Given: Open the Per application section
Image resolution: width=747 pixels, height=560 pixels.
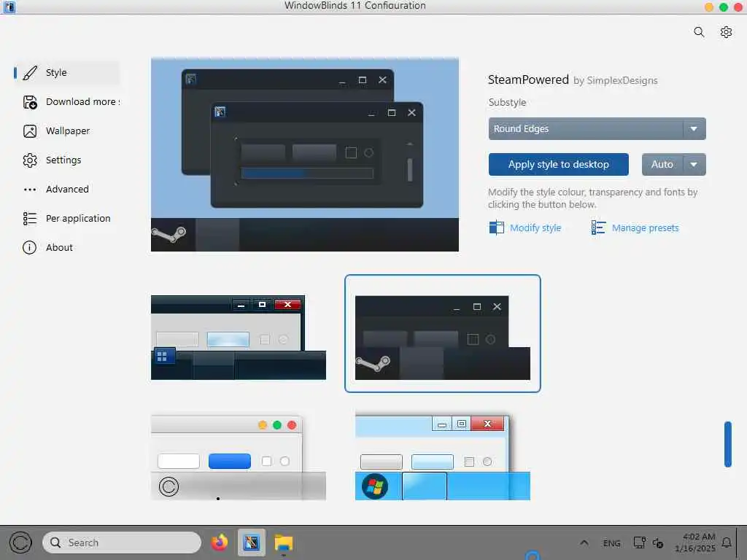Looking at the screenshot, I should coord(66,219).
